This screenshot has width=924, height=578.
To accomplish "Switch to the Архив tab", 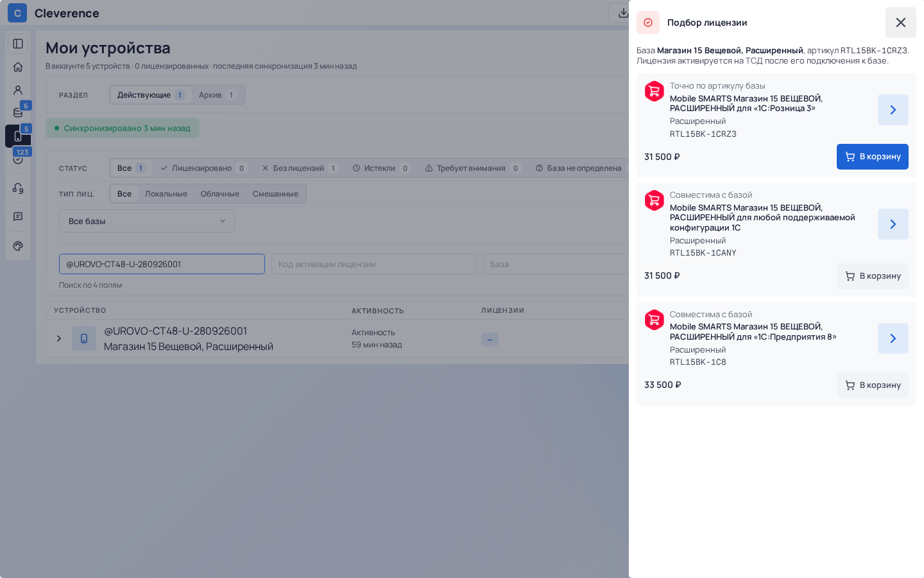I will coord(217,95).
